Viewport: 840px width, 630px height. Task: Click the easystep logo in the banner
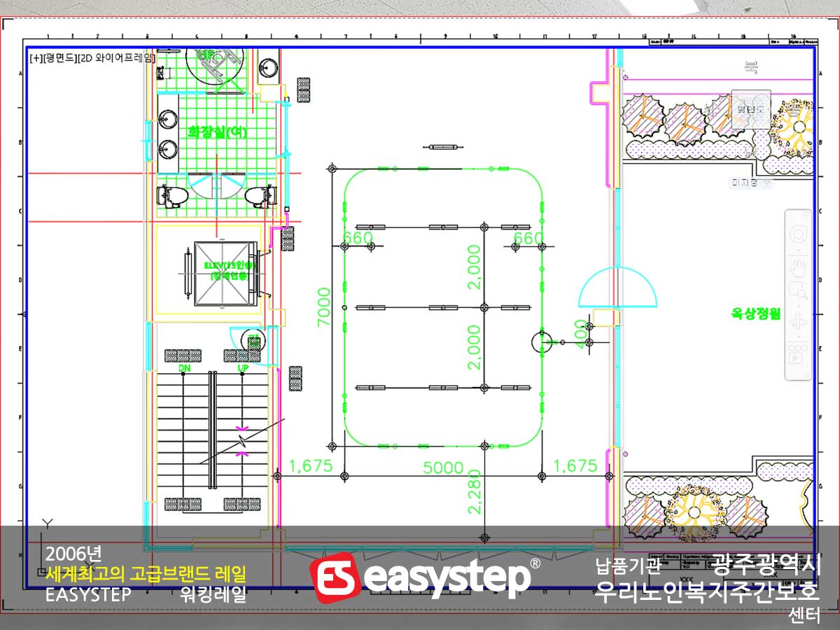tap(425, 578)
